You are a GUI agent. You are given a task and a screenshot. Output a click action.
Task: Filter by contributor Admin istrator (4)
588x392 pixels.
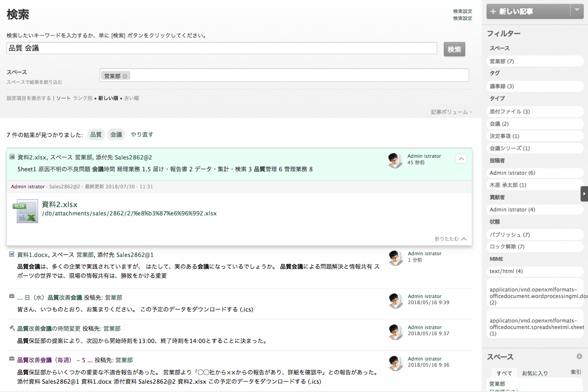pos(535,209)
